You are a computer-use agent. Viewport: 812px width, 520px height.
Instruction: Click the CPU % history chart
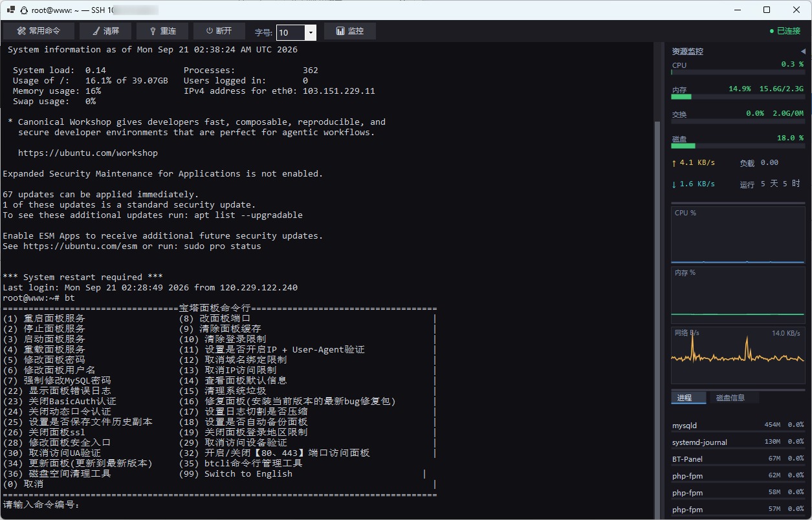[738, 235]
